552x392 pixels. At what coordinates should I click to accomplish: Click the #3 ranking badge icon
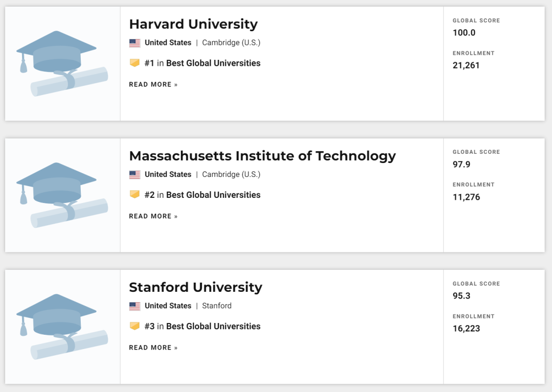point(134,326)
